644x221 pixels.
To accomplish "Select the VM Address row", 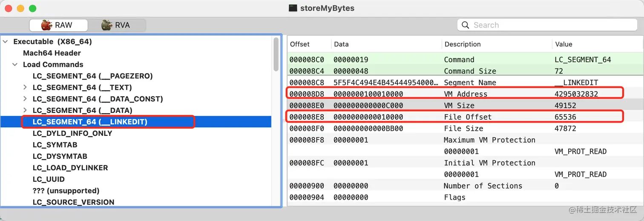I will 465,94.
